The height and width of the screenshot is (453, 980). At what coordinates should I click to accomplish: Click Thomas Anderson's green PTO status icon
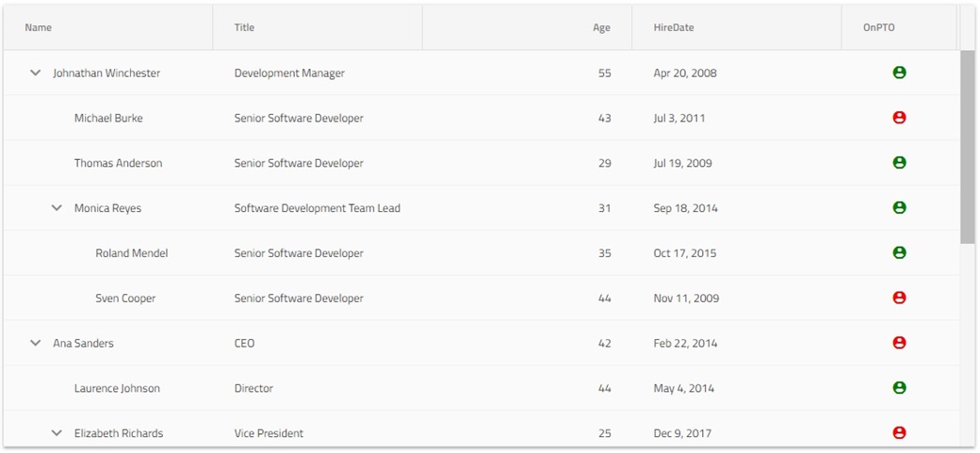(x=899, y=163)
